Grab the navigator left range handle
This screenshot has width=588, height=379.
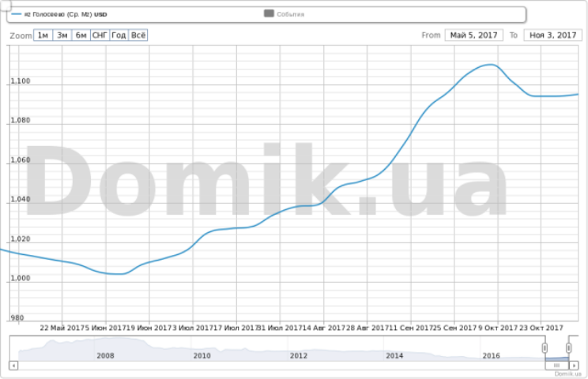coord(545,348)
